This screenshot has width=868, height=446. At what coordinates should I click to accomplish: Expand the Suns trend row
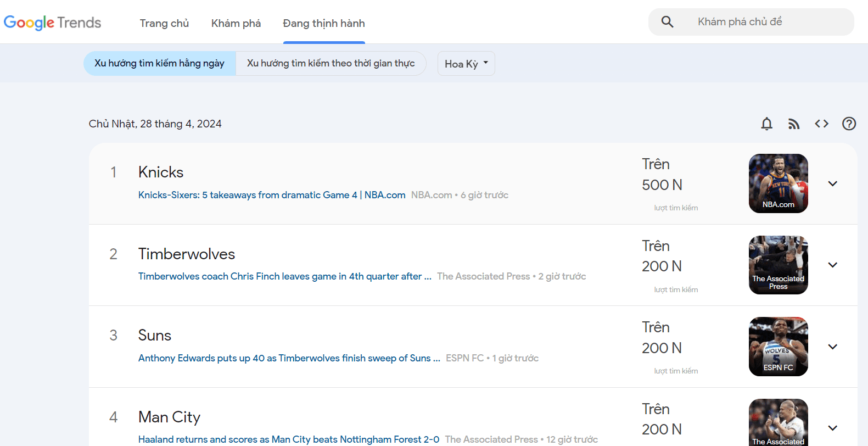pos(832,347)
